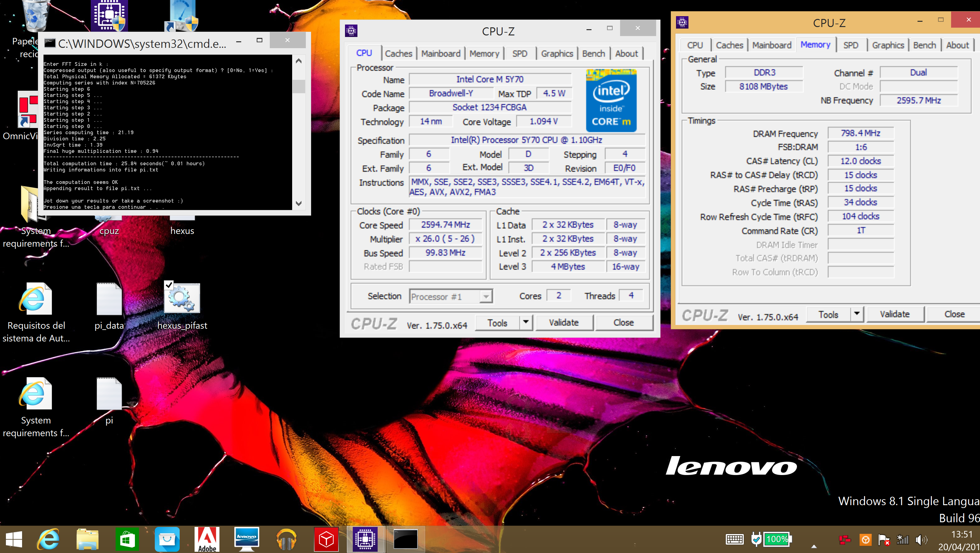Open Graphics tab in Memory window
This screenshot has height=553, width=980.
point(888,45)
